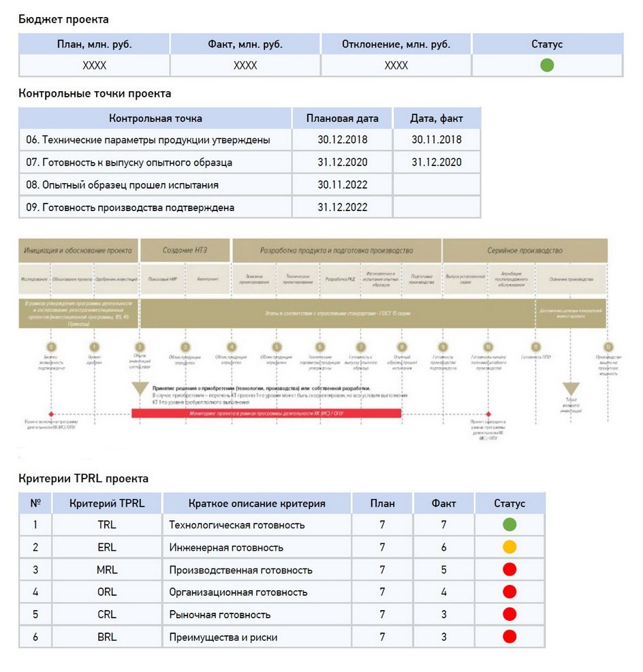Image resolution: width=643 pixels, height=672 pixels.
Task: Click the green TRL status circle
Action: [509, 525]
